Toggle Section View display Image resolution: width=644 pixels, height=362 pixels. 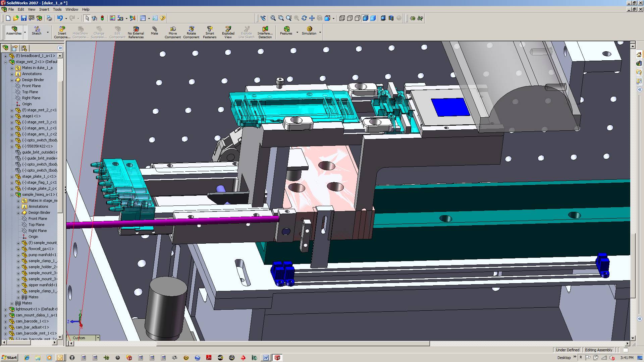point(391,18)
